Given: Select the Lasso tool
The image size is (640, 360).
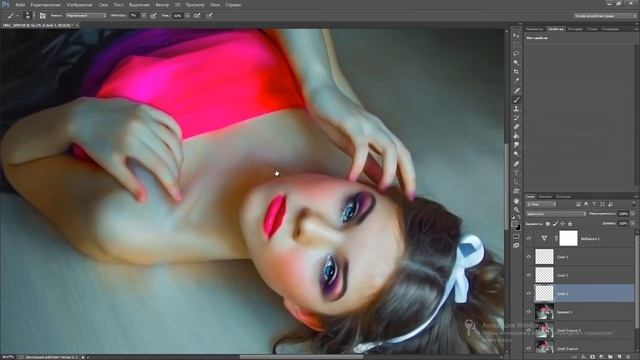Looking at the screenshot, I should click(x=516, y=53).
